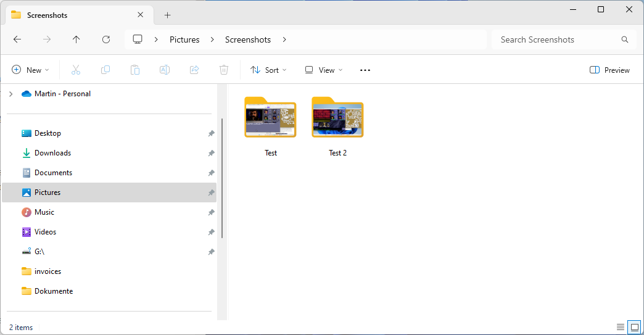Click the Cut scissors icon
This screenshot has height=335, width=644.
(76, 70)
